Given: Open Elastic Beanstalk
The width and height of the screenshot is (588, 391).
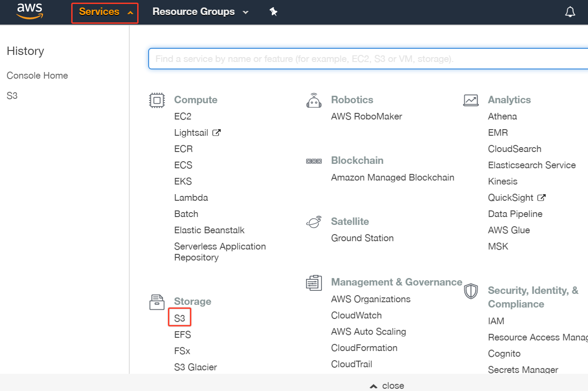Looking at the screenshot, I should (x=209, y=230).
